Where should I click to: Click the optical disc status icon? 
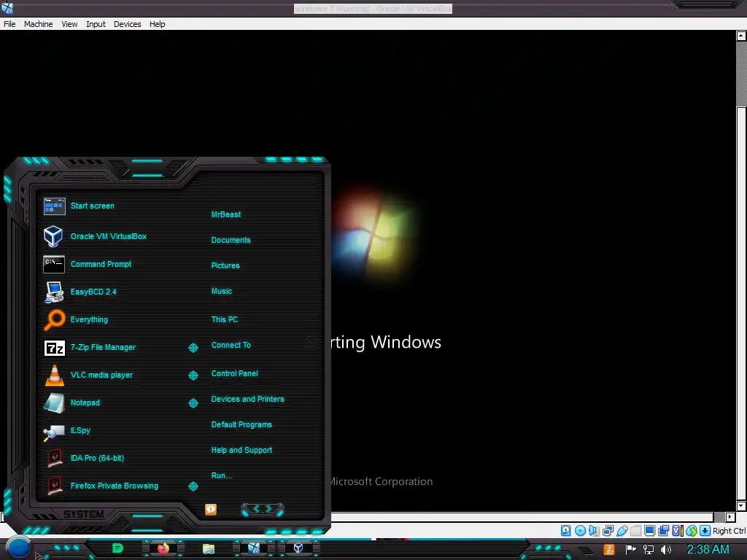tap(580, 531)
